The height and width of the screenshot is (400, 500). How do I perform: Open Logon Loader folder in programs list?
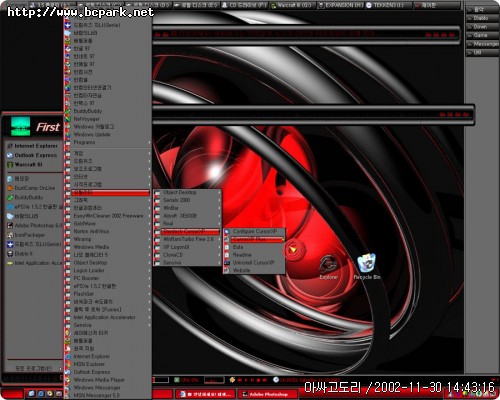pos(108,270)
